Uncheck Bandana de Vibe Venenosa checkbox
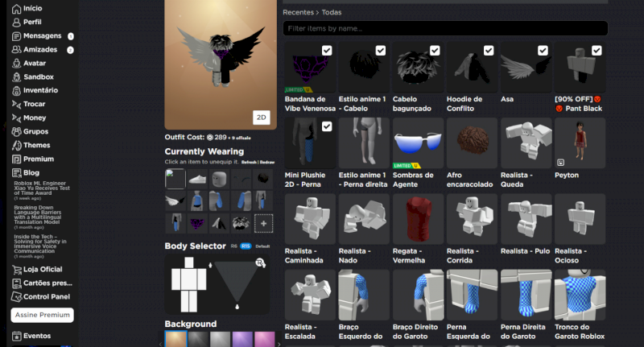Screen dimensions: 644x347 pos(327,51)
